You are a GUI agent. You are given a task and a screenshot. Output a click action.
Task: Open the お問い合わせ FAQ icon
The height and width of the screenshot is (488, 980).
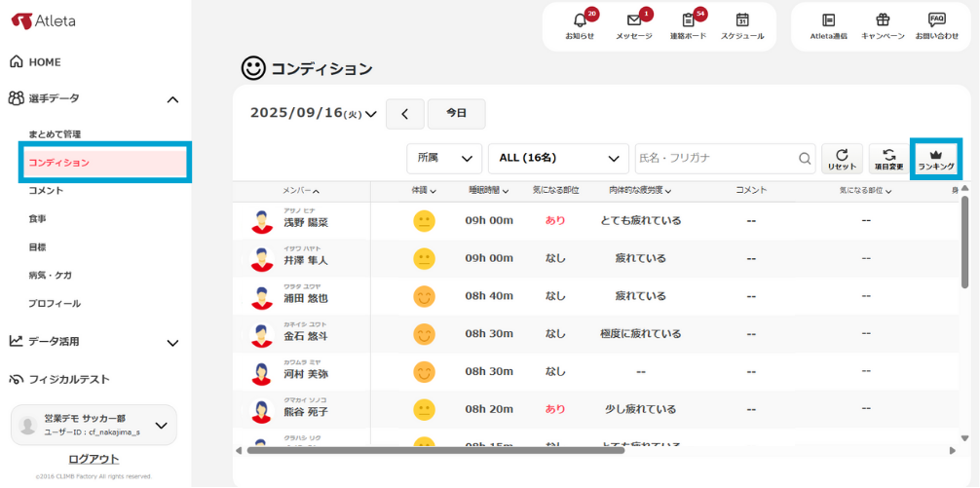pyautogui.click(x=936, y=26)
